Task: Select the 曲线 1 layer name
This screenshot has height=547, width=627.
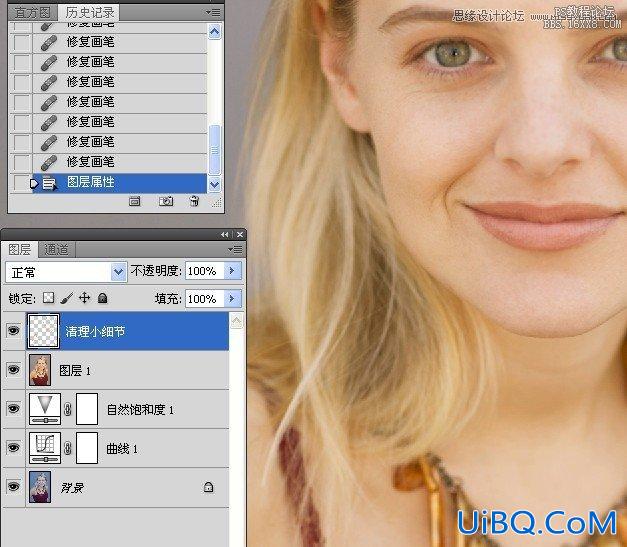Action: coord(122,449)
